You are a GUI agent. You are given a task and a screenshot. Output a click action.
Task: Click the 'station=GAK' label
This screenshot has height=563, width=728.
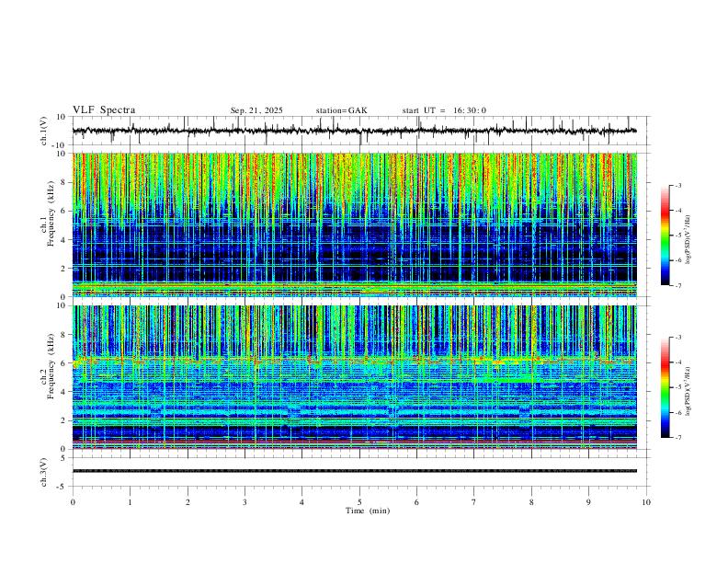point(341,110)
